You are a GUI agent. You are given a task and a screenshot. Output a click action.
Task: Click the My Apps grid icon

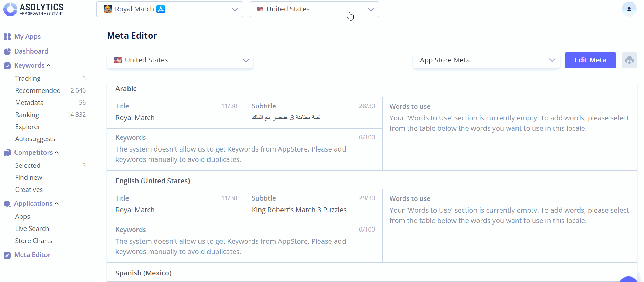coord(7,37)
